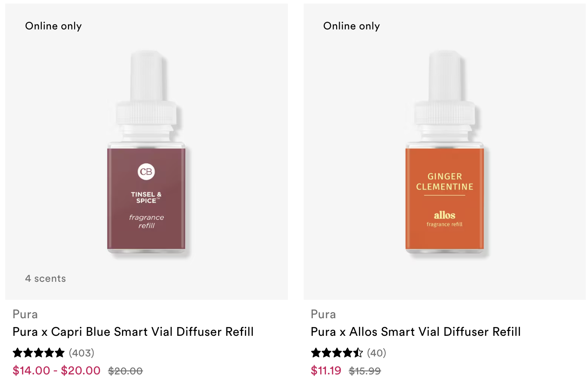The image size is (588, 381).
Task: Open Pura x Capri Blue Smart Vial Diffuser Refill
Action: (133, 331)
